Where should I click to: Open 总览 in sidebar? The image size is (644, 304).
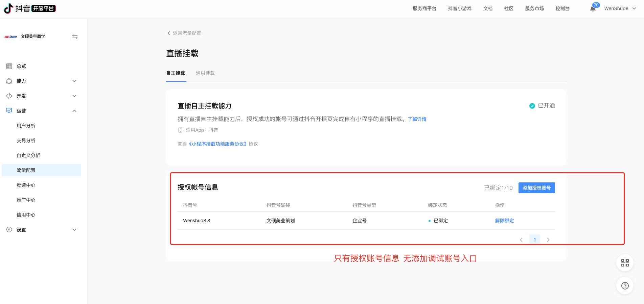coord(21,66)
